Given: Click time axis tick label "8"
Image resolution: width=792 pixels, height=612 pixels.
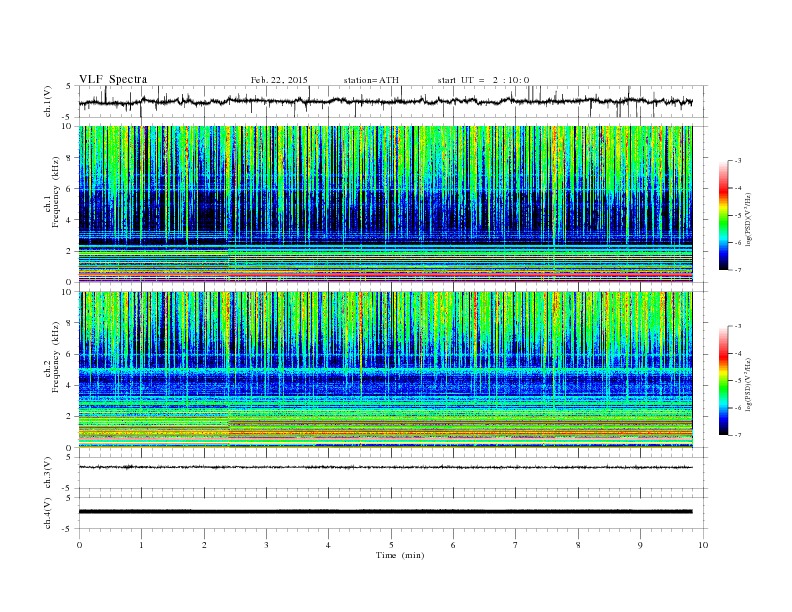Looking at the screenshot, I should (578, 545).
